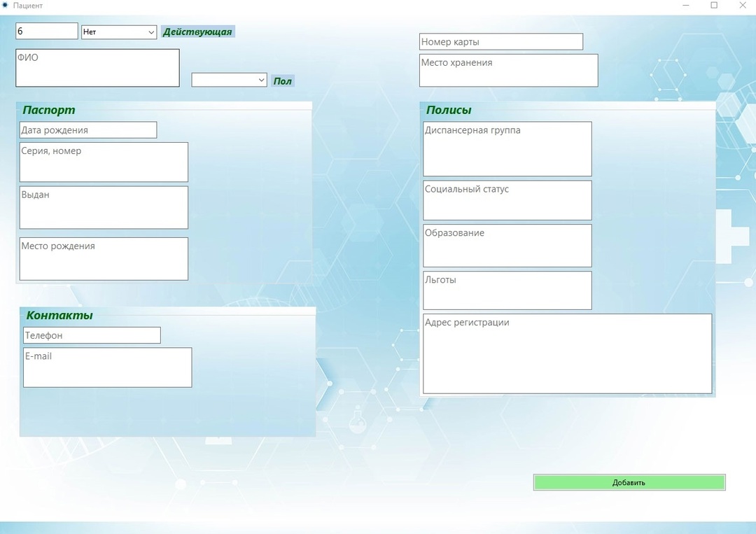Select the Серия, номер passport field
This screenshot has height=534, width=756.
click(104, 162)
